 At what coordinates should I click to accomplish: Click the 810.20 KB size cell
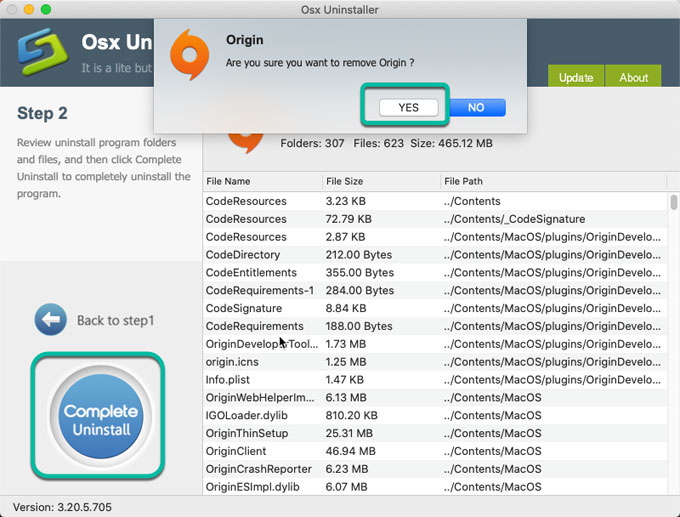pos(351,416)
